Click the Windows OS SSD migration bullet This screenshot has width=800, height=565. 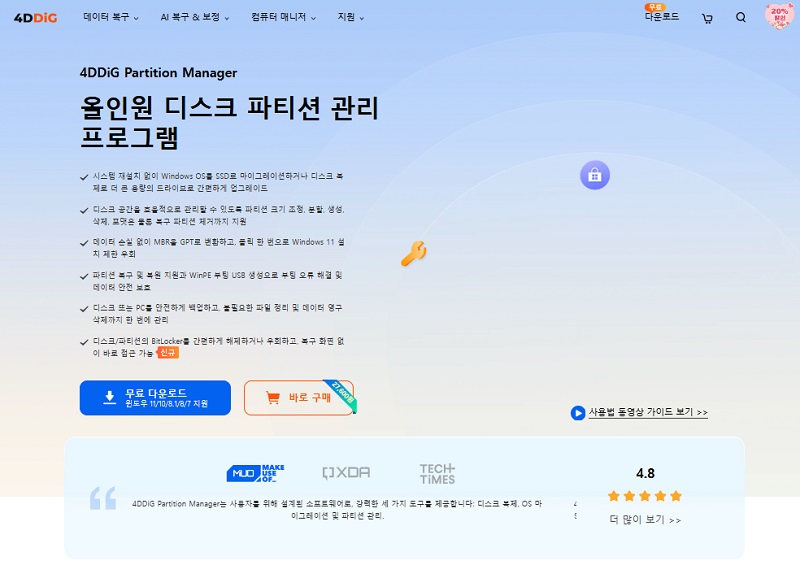click(x=218, y=182)
